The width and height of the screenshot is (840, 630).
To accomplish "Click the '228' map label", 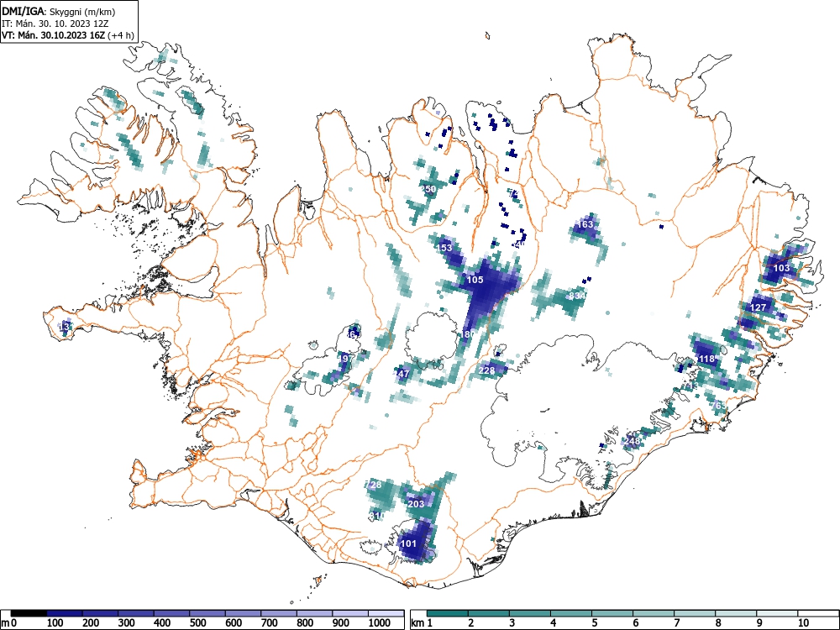I will tap(487, 370).
